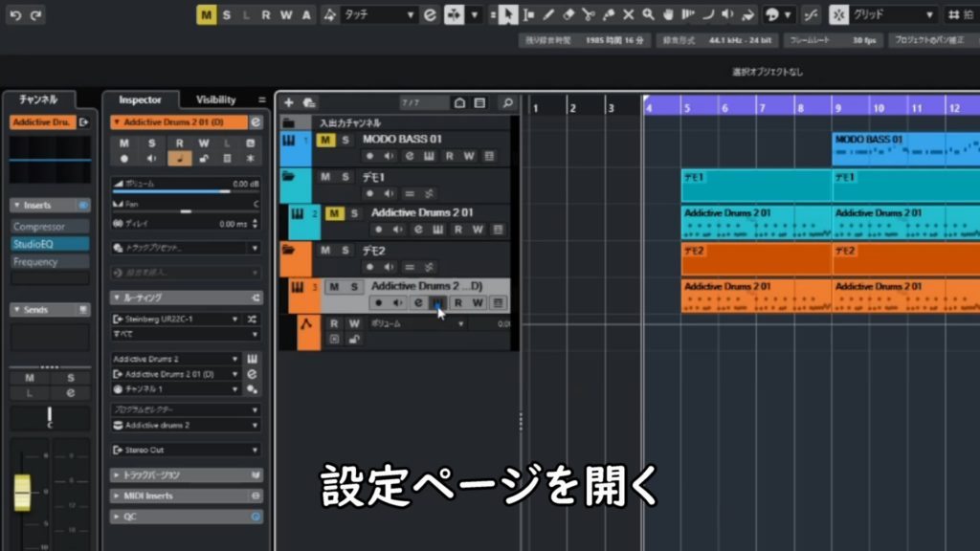Select the Eraser tool

(568, 14)
